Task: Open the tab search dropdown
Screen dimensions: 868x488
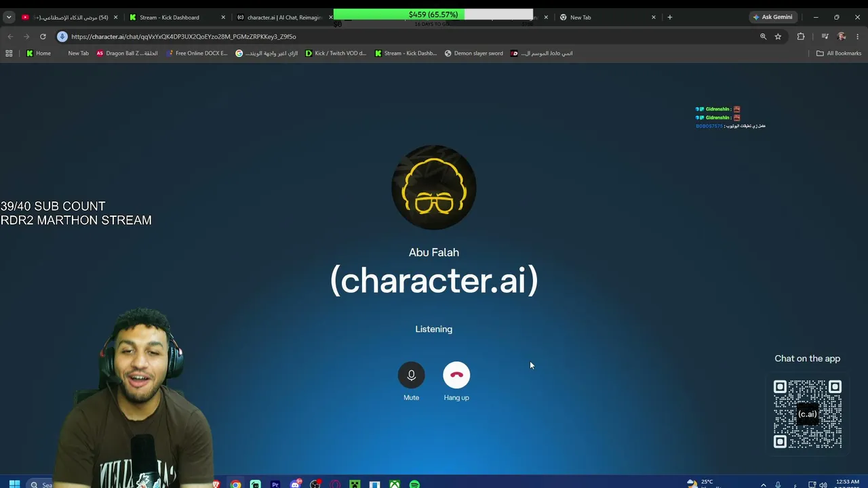Action: (x=9, y=17)
